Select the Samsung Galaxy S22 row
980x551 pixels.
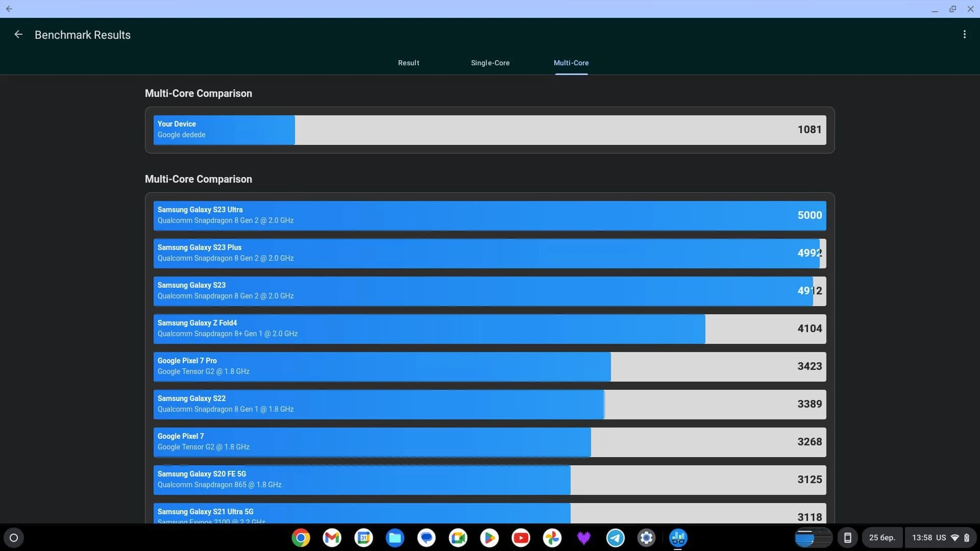pos(489,405)
